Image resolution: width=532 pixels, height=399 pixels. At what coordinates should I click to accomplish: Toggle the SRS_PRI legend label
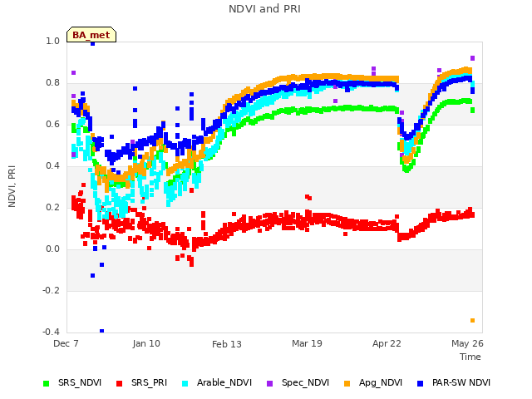[x=150, y=382]
